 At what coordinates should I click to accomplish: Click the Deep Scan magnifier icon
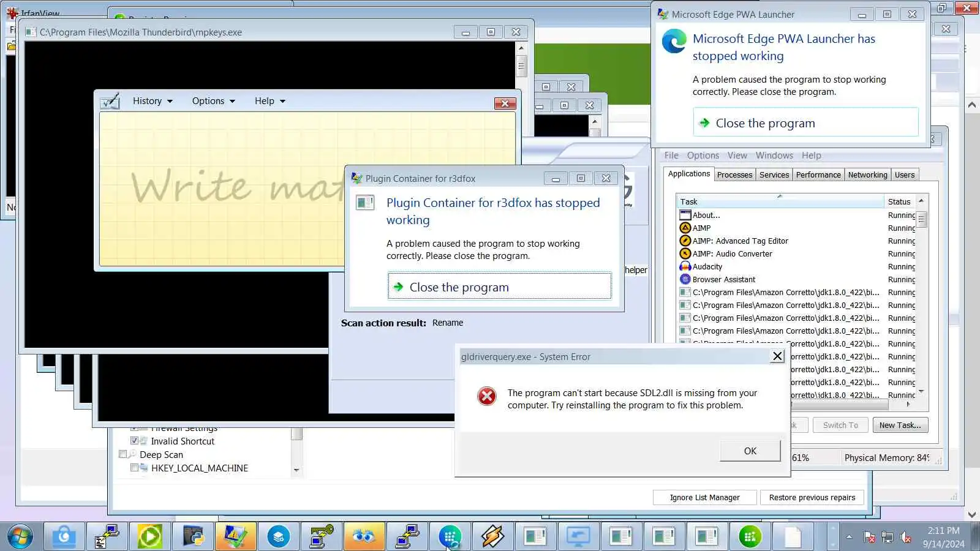[x=132, y=454]
